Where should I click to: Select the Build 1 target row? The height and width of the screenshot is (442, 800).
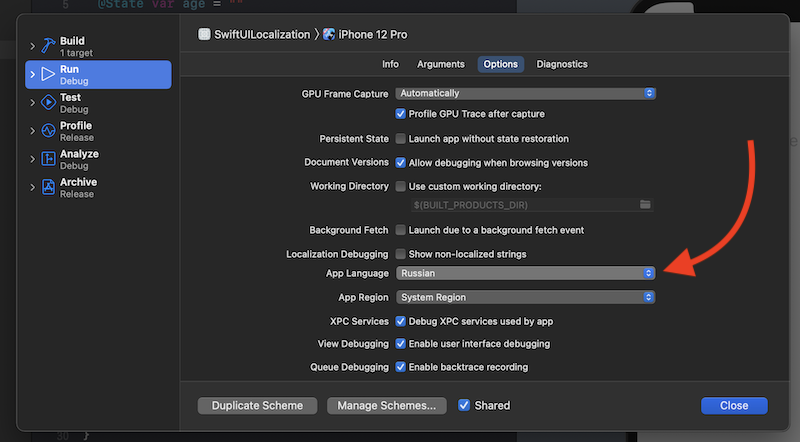coord(98,46)
